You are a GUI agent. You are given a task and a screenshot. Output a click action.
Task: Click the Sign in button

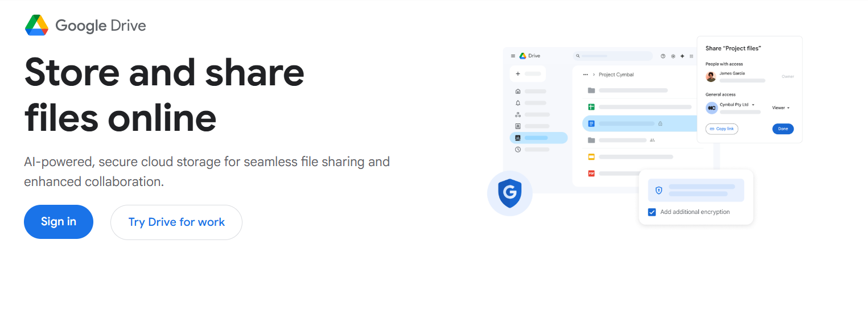pyautogui.click(x=59, y=222)
